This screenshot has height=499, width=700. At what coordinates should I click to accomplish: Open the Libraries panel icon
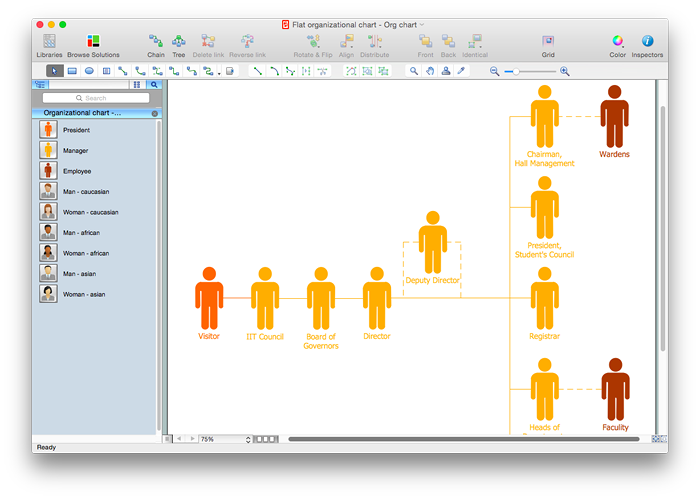click(x=49, y=42)
